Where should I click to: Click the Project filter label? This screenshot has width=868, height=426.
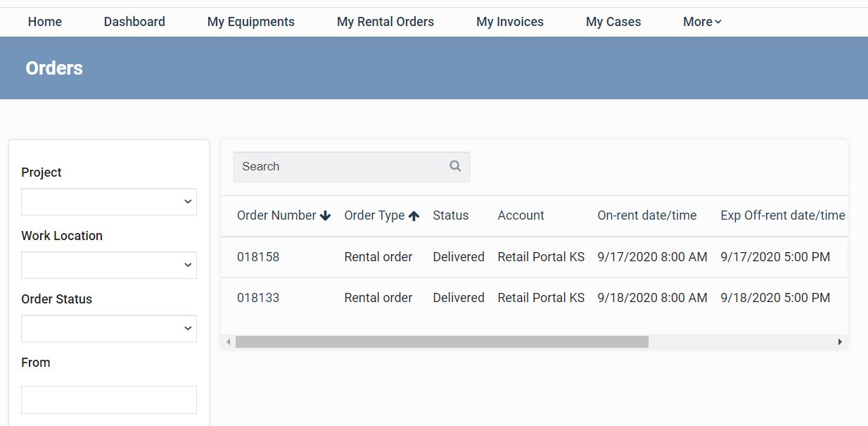coord(42,173)
